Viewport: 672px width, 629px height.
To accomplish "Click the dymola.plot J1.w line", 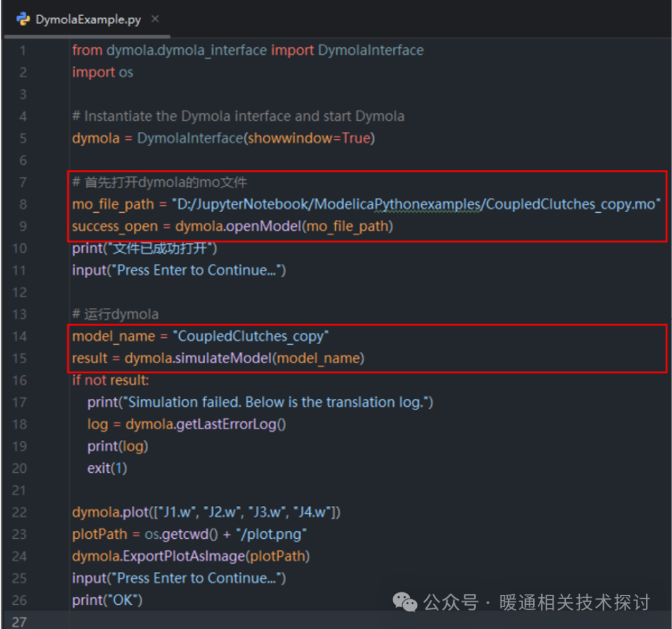I will (206, 513).
